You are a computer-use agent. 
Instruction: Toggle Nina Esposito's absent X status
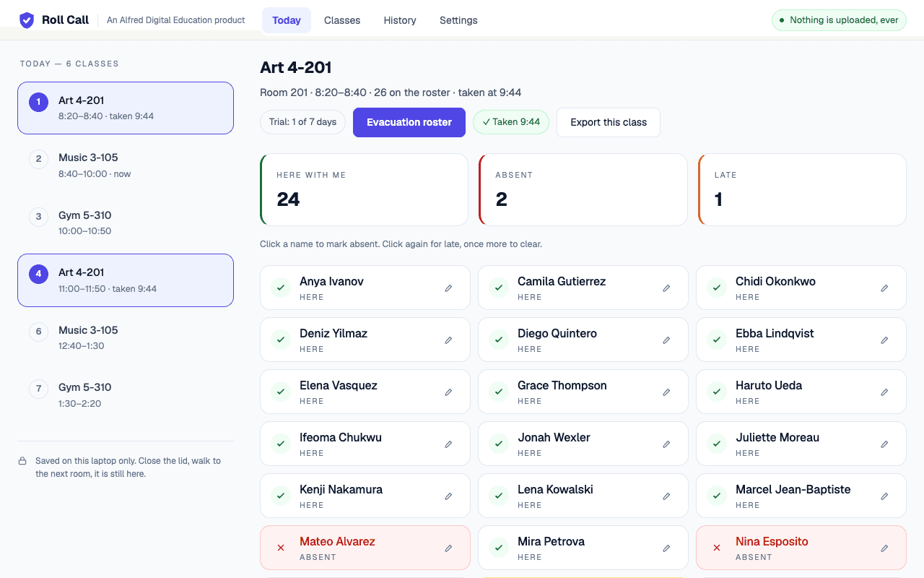tap(717, 548)
